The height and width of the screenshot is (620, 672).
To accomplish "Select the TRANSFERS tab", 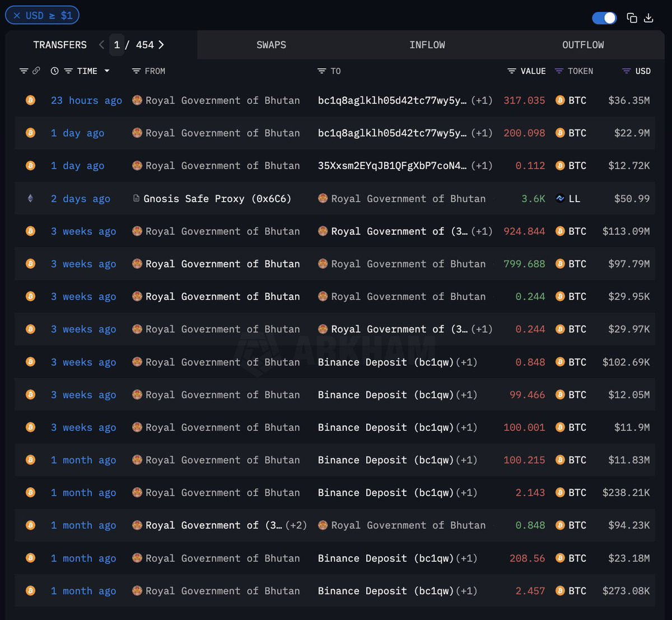I will (60, 45).
